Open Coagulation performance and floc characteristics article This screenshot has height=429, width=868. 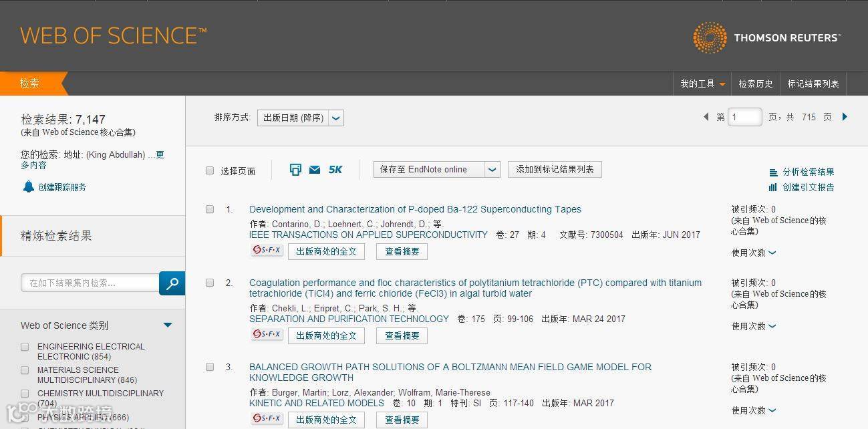475,288
